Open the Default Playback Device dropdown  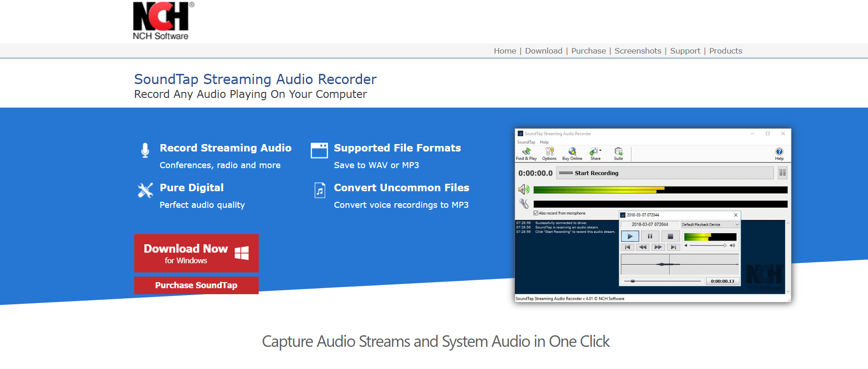[x=710, y=224]
